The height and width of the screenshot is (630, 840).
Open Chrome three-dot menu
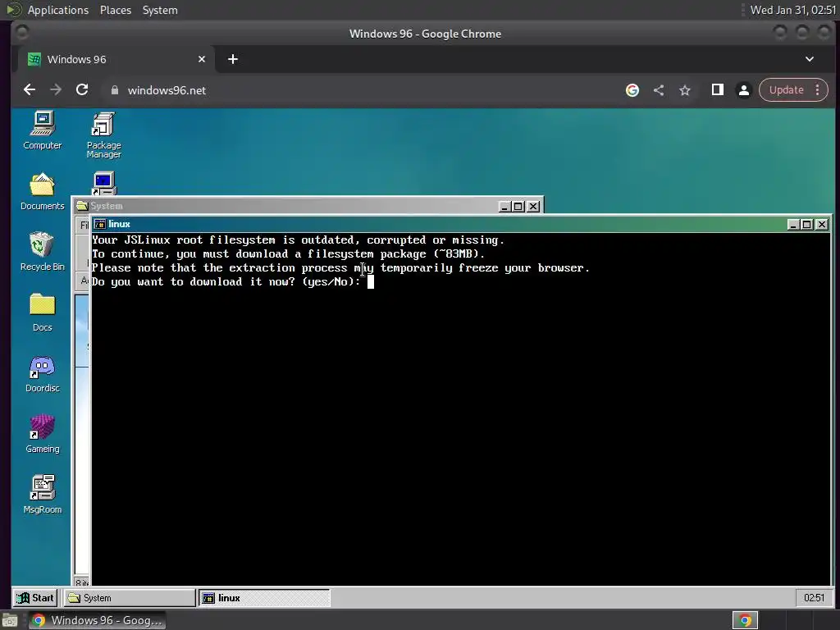point(818,90)
